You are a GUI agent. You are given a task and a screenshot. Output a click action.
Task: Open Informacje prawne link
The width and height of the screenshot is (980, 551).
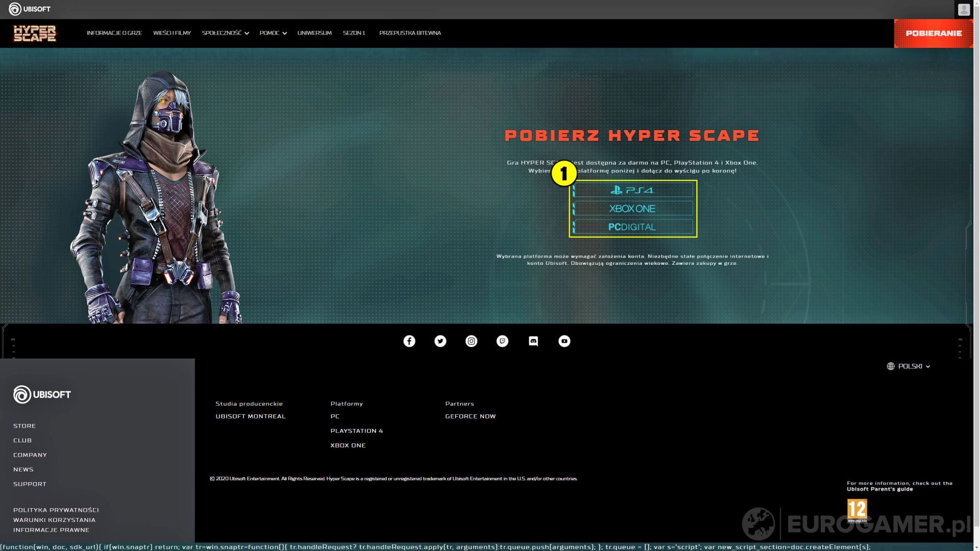pos(51,530)
